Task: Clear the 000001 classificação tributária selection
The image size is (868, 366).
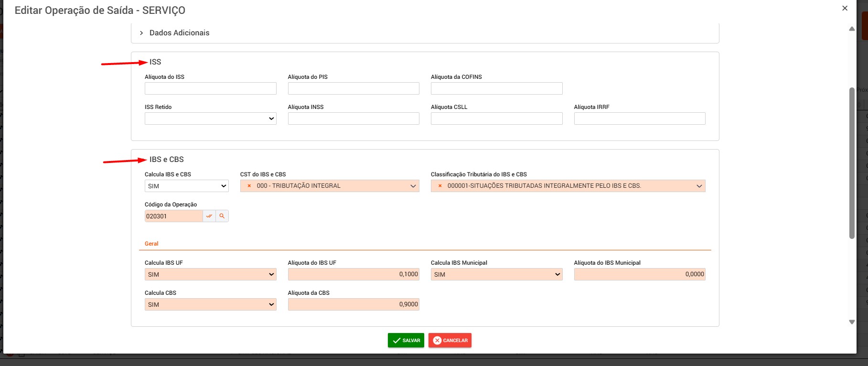Action: pyautogui.click(x=440, y=186)
